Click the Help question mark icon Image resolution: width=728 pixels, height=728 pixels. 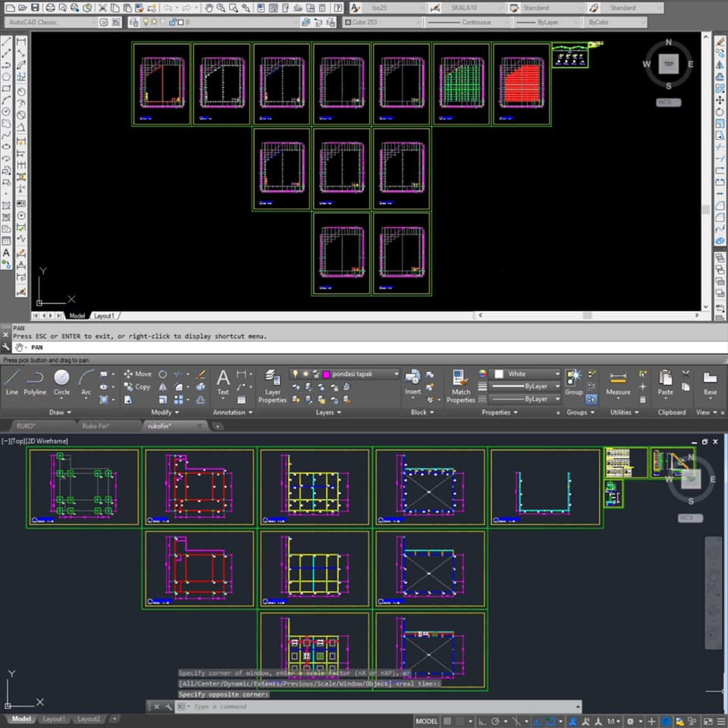338,8
